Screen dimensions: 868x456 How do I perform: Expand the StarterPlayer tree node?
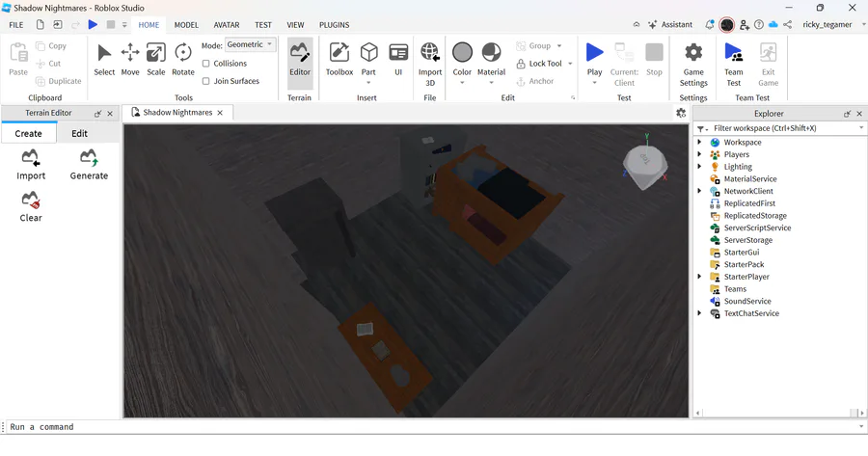coord(699,277)
